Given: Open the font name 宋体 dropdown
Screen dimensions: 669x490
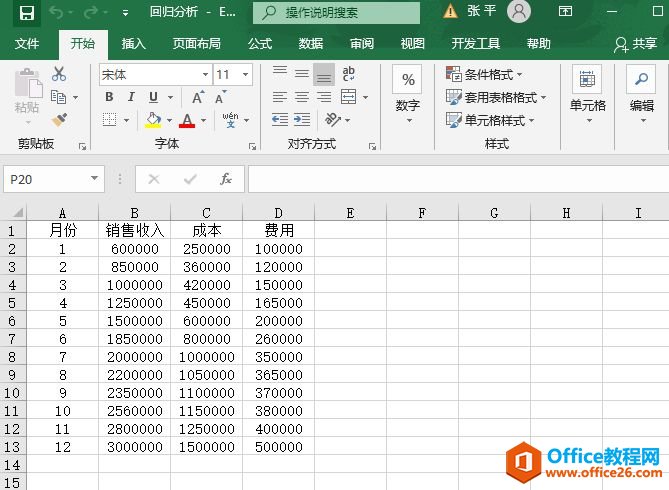Looking at the screenshot, I should (x=206, y=75).
